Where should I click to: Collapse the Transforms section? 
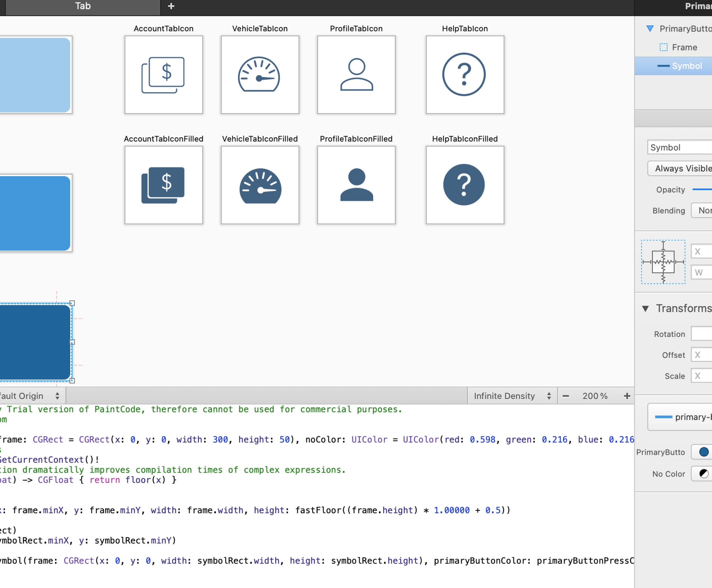(x=646, y=309)
